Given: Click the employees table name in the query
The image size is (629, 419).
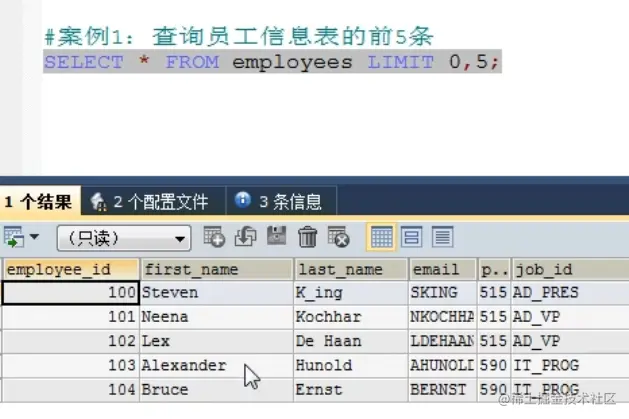Looking at the screenshot, I should point(292,63).
